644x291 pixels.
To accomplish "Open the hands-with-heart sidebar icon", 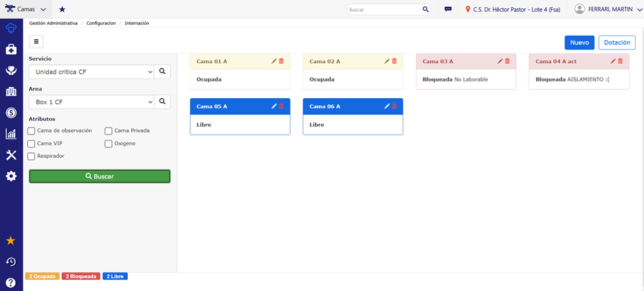I will tap(11, 71).
